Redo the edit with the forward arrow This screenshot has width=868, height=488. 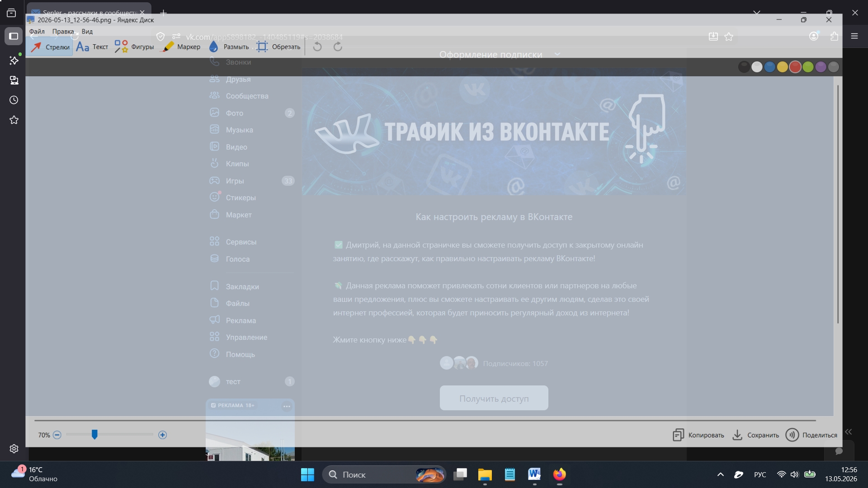(x=338, y=47)
